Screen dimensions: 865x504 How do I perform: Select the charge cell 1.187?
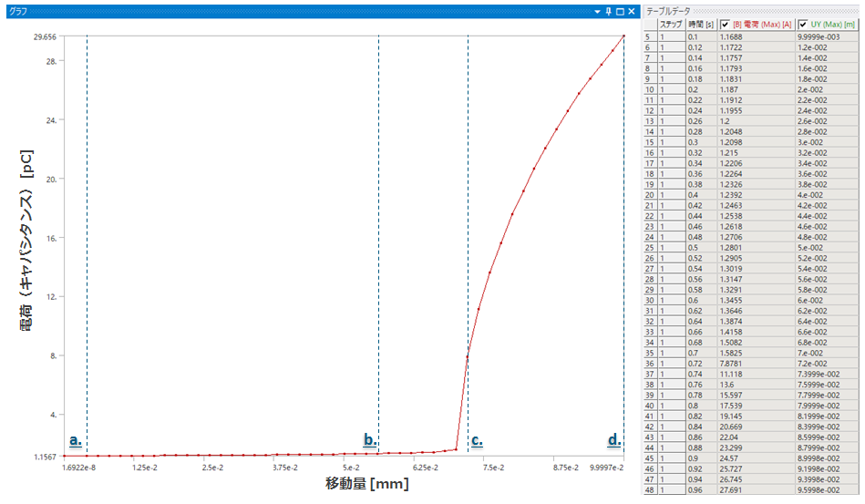pos(757,90)
